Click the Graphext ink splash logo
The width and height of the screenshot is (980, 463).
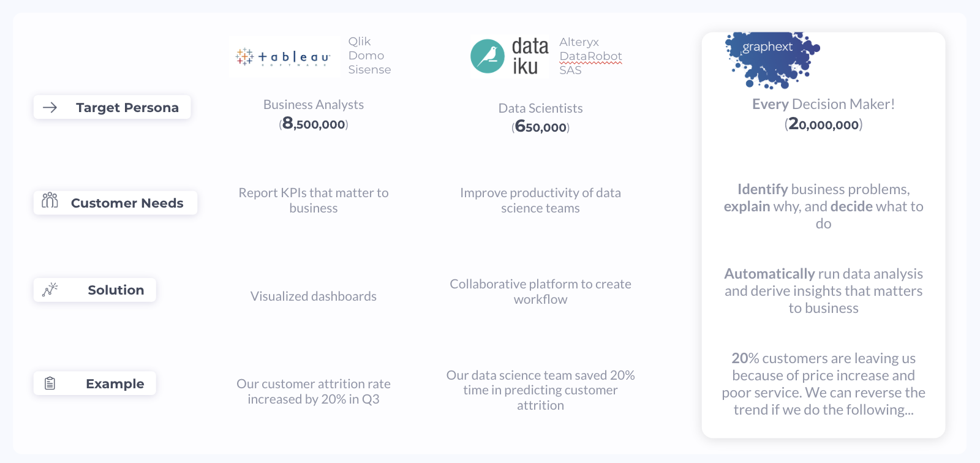771,59
